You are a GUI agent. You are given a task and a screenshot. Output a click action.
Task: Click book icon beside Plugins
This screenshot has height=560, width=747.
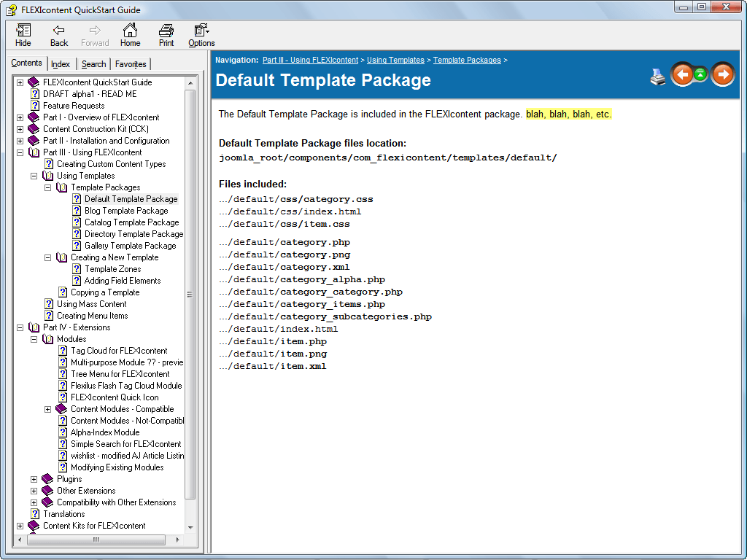click(47, 479)
